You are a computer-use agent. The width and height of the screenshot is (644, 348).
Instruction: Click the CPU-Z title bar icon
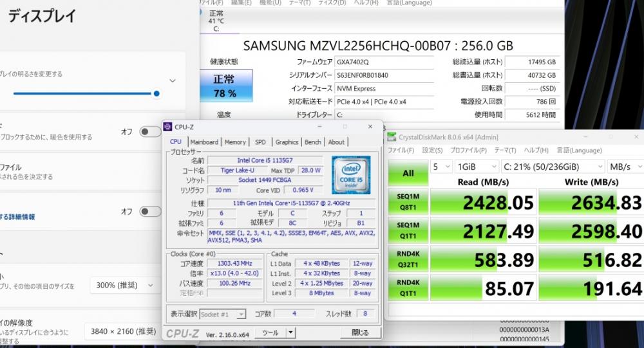(x=167, y=127)
